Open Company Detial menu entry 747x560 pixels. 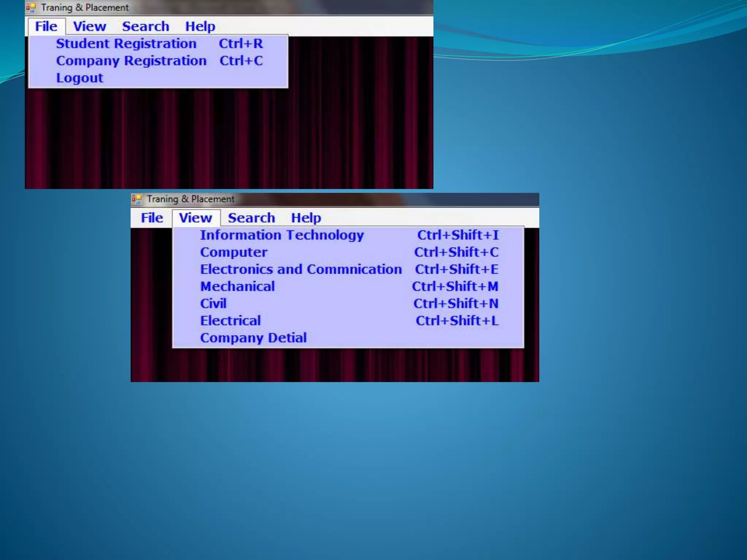pyautogui.click(x=253, y=338)
